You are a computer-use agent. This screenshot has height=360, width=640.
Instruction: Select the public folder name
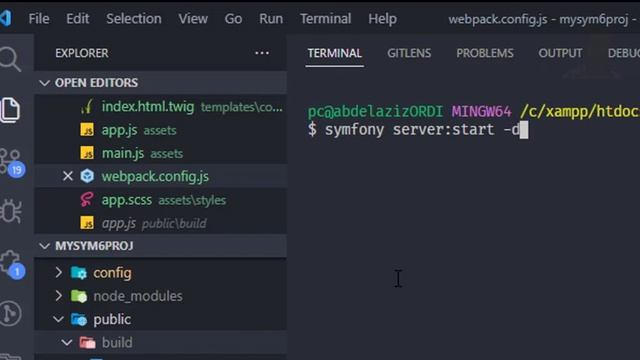click(112, 319)
